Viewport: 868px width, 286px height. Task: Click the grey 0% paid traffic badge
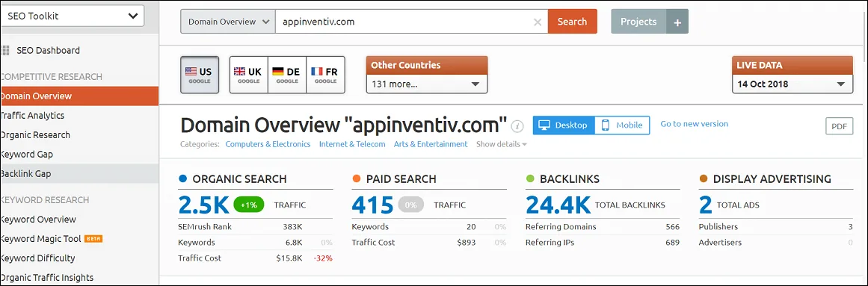[410, 205]
